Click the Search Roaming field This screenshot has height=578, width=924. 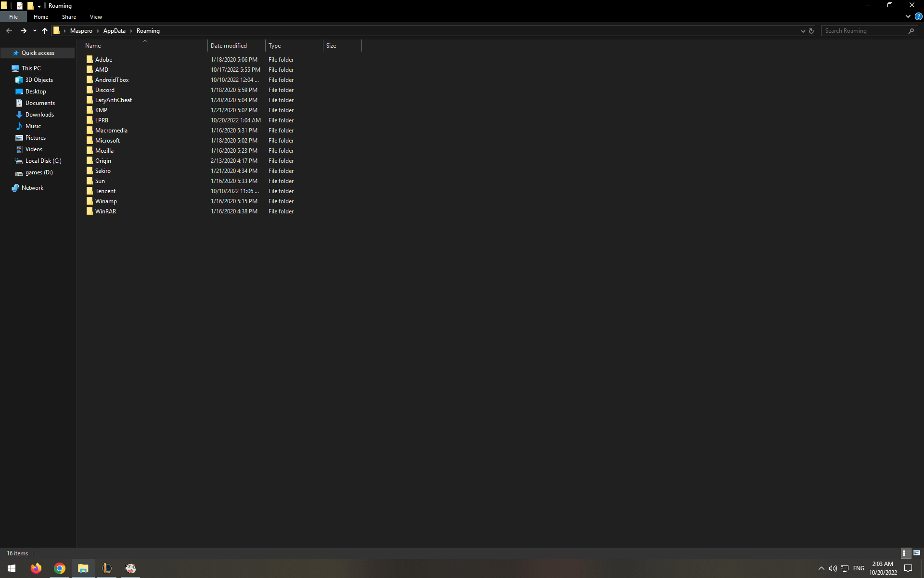tap(864, 31)
